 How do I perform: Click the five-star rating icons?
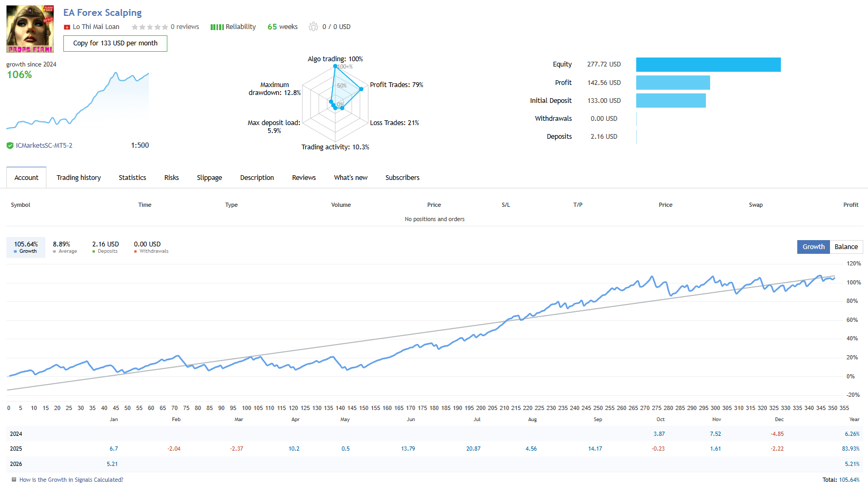tap(149, 27)
